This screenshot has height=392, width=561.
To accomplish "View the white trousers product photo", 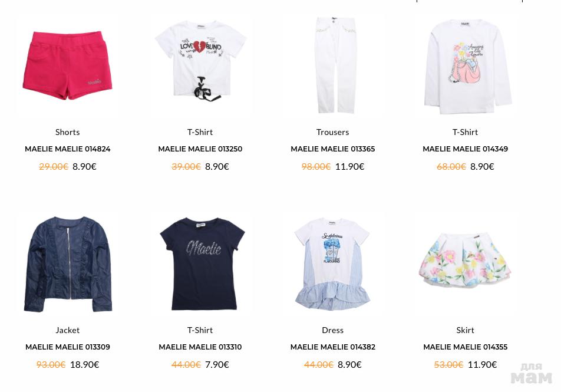I will click(x=333, y=66).
